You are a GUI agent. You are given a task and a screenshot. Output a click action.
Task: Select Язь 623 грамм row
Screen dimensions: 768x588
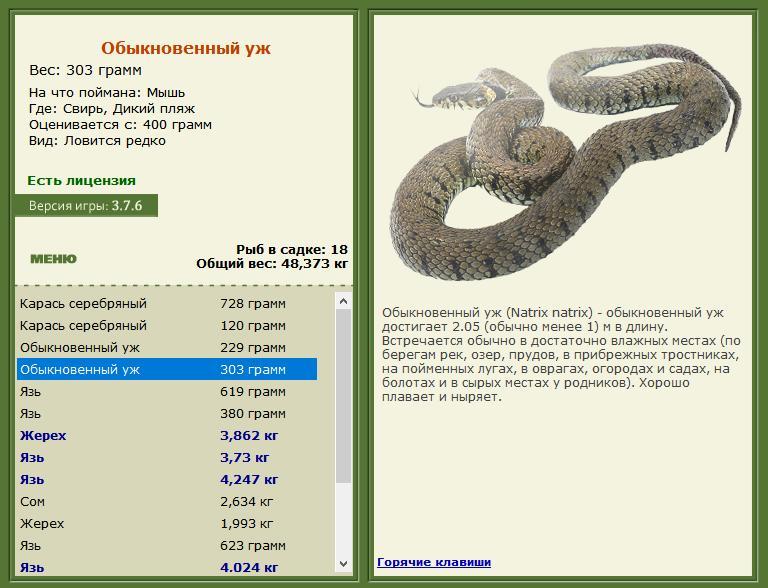(x=167, y=545)
